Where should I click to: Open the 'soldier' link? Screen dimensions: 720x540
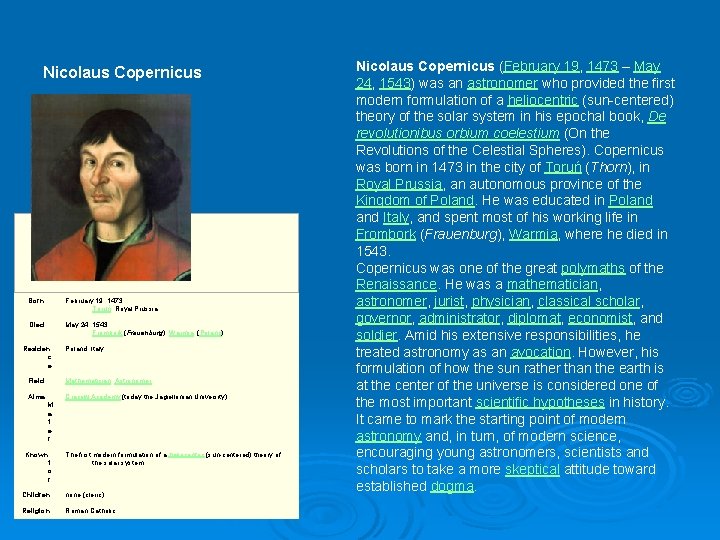coord(376,335)
